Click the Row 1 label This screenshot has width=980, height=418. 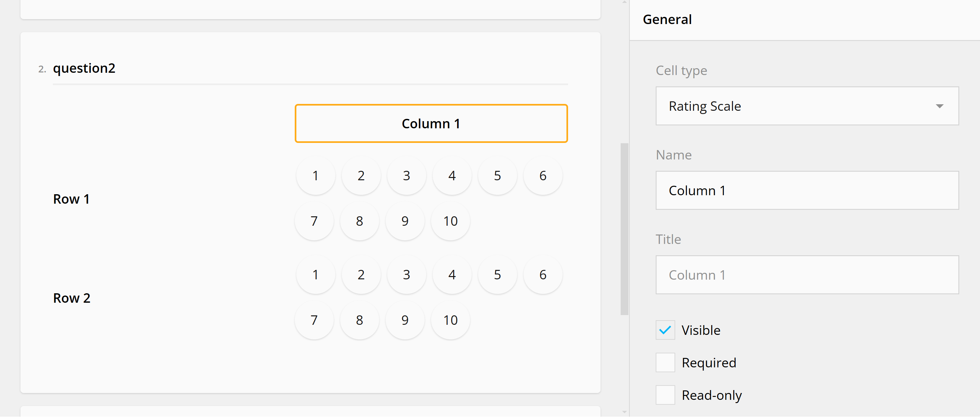[x=71, y=199]
